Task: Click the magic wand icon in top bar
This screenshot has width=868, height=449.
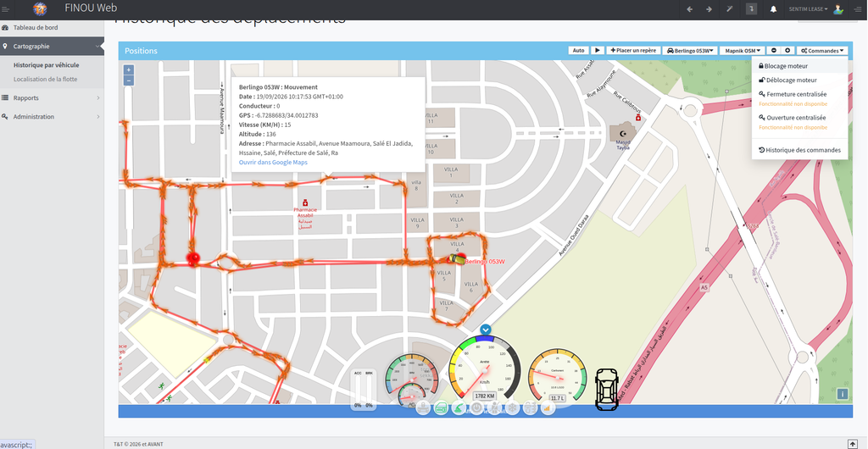Action: click(729, 8)
